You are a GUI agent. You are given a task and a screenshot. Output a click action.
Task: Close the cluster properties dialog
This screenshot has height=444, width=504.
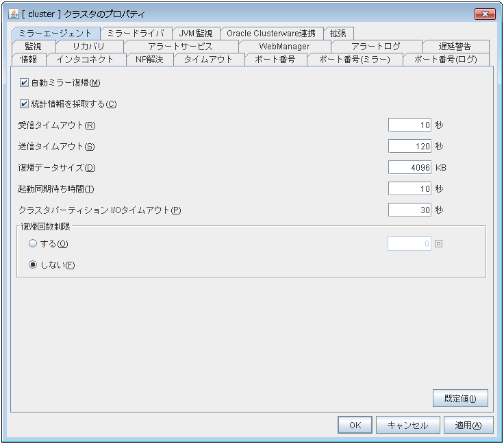point(485,14)
